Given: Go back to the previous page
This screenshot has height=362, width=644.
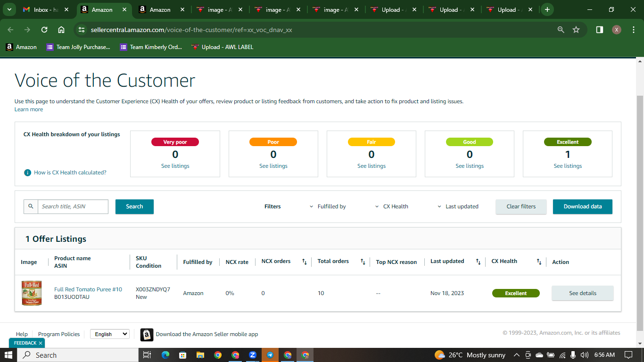Looking at the screenshot, I should point(10,30).
